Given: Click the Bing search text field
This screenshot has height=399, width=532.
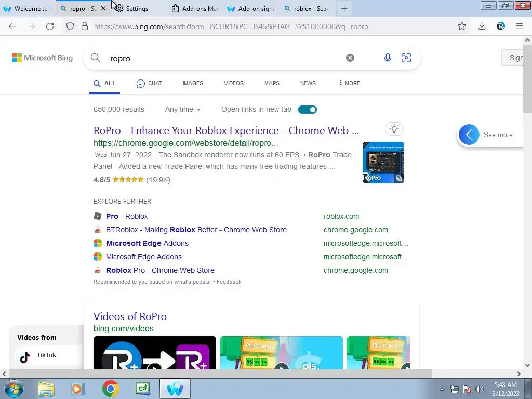Looking at the screenshot, I should (224, 58).
